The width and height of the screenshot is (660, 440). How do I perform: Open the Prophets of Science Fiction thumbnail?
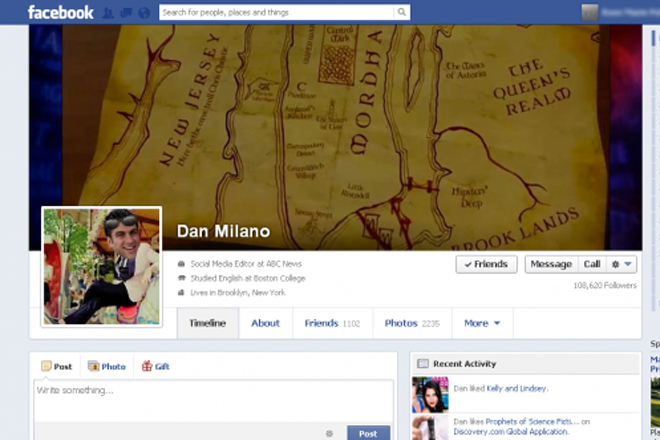pyautogui.click(x=430, y=427)
